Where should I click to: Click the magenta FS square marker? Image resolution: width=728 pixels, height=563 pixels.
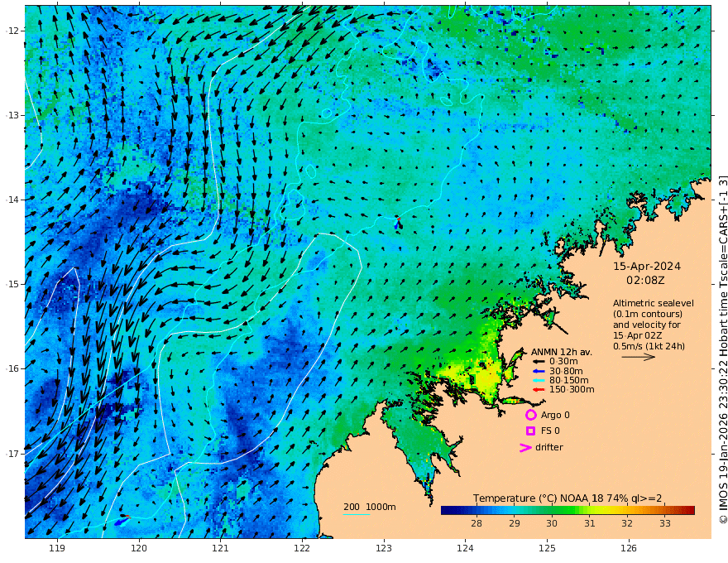530,431
